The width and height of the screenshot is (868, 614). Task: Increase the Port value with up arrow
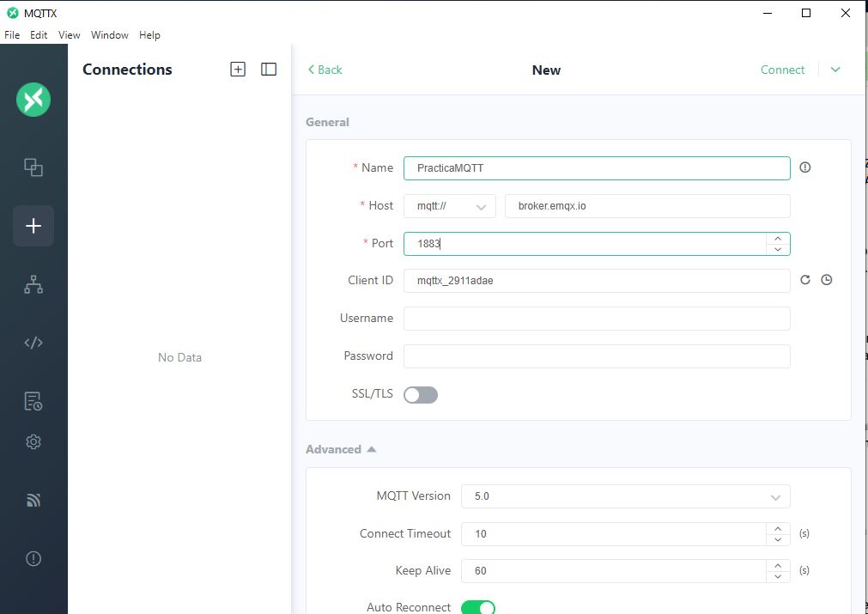click(x=778, y=239)
